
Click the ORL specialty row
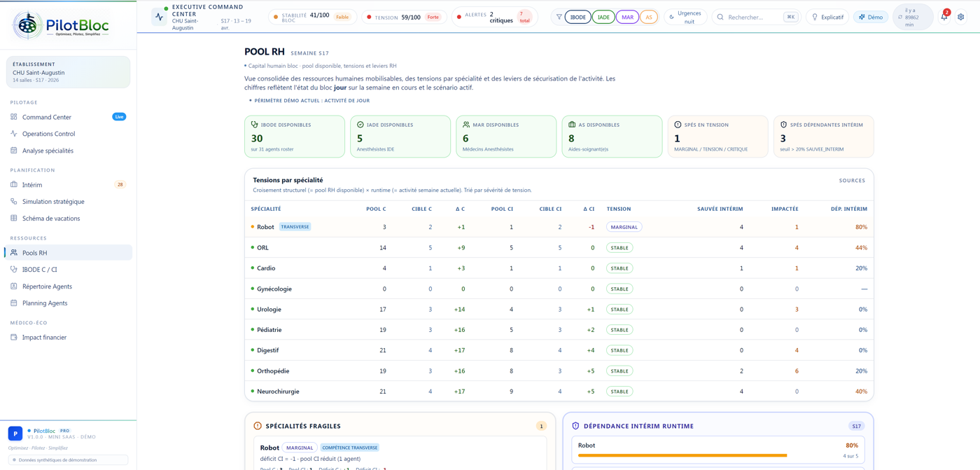pos(559,247)
